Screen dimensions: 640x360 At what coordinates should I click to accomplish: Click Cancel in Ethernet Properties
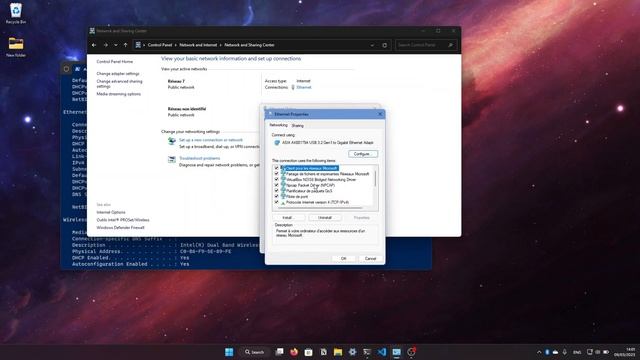370,259
